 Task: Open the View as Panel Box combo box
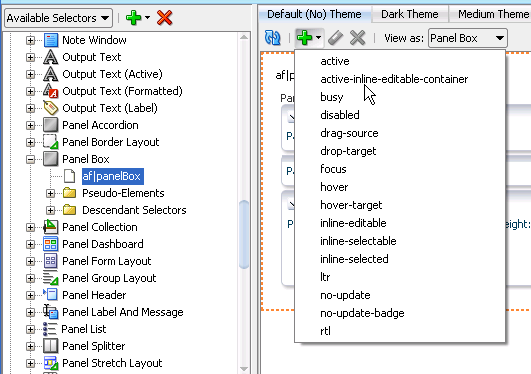coord(468,38)
